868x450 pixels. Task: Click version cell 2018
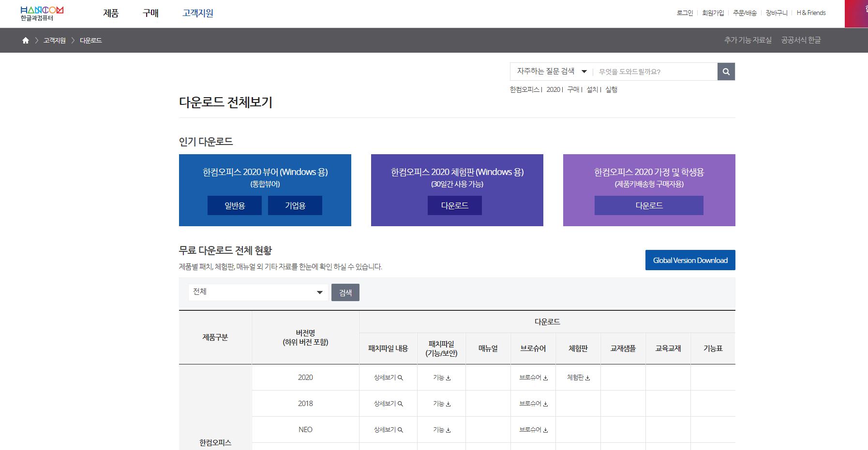pyautogui.click(x=305, y=404)
